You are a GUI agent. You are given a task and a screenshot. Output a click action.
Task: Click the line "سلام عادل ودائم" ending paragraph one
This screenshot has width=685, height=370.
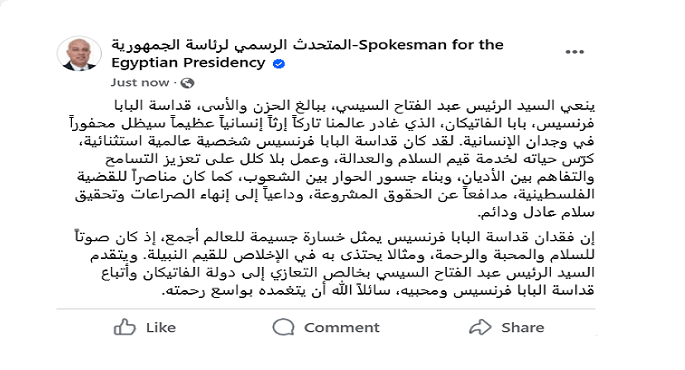tap(536, 213)
